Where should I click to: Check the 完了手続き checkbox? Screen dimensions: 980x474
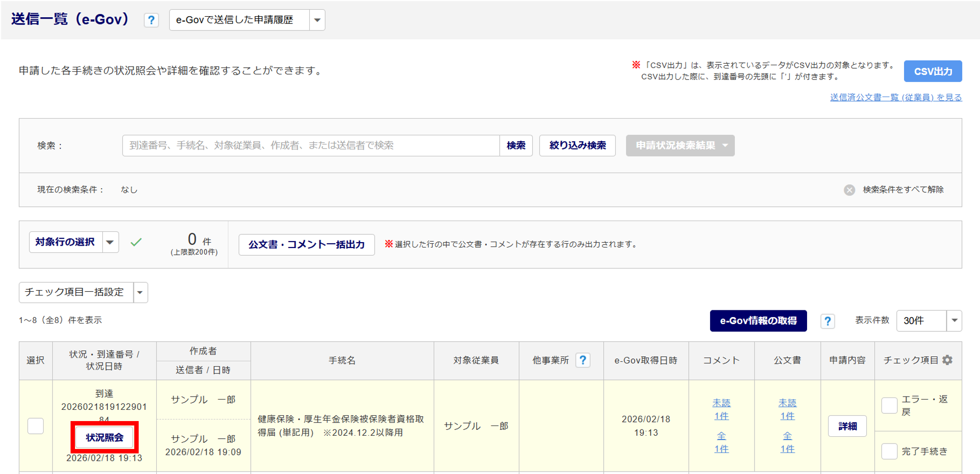[889, 451]
